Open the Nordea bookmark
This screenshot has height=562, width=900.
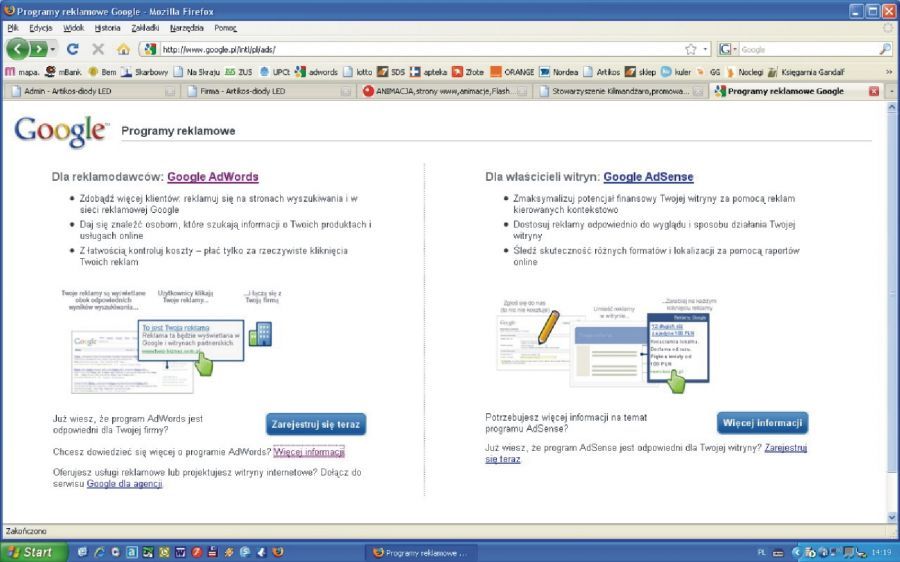558,72
